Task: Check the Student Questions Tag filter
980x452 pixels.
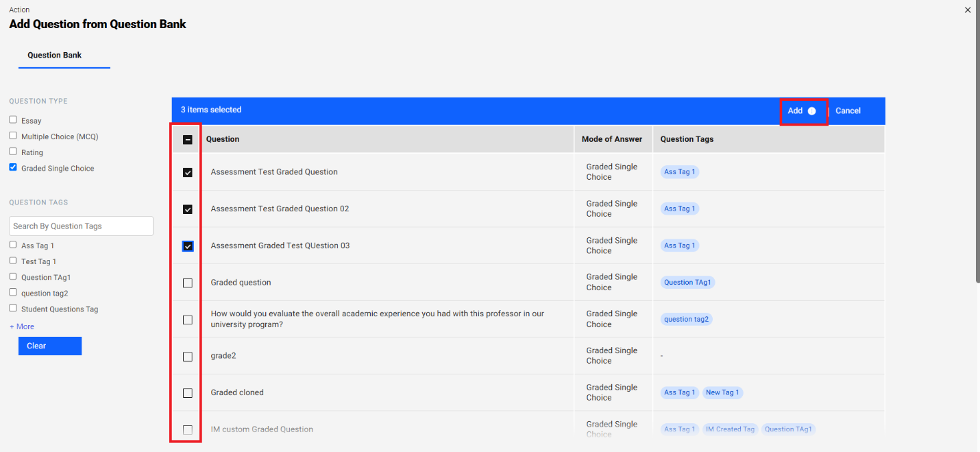Action: click(x=12, y=309)
